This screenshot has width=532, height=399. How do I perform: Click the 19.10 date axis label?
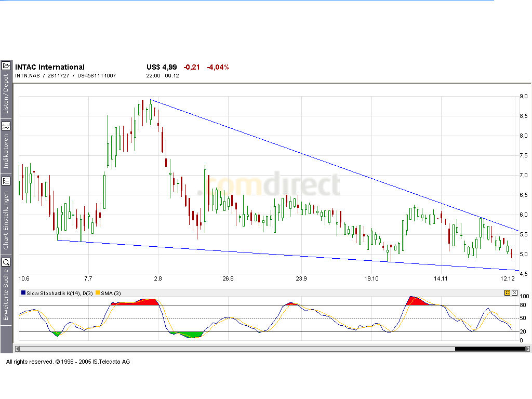pos(371,278)
